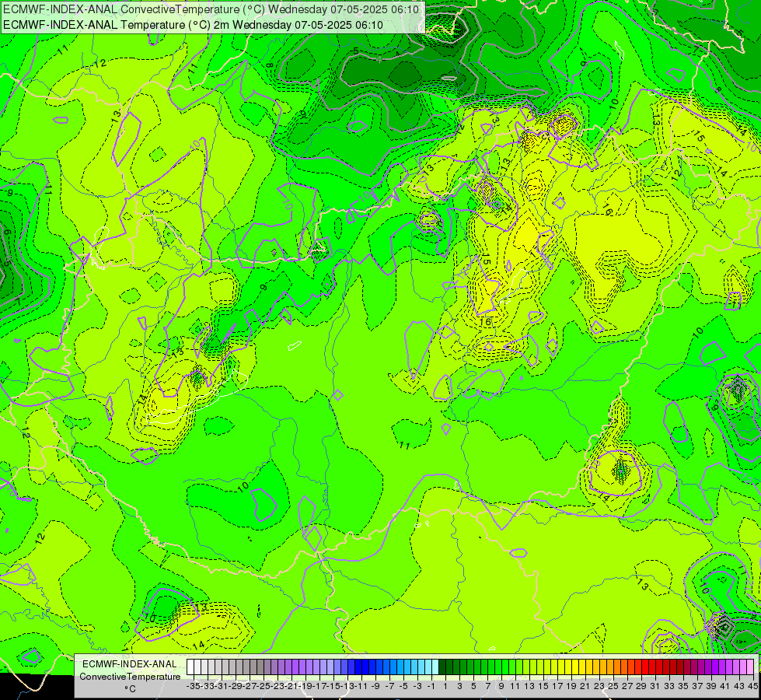Pick the white swatch above -35 in legend
This screenshot has height=700, width=761.
(190, 667)
